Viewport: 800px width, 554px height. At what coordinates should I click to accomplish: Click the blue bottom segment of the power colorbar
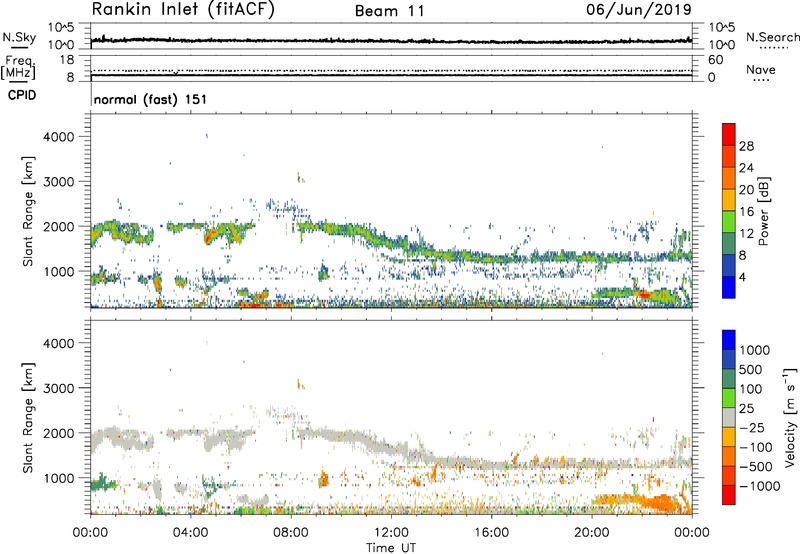coord(729,287)
